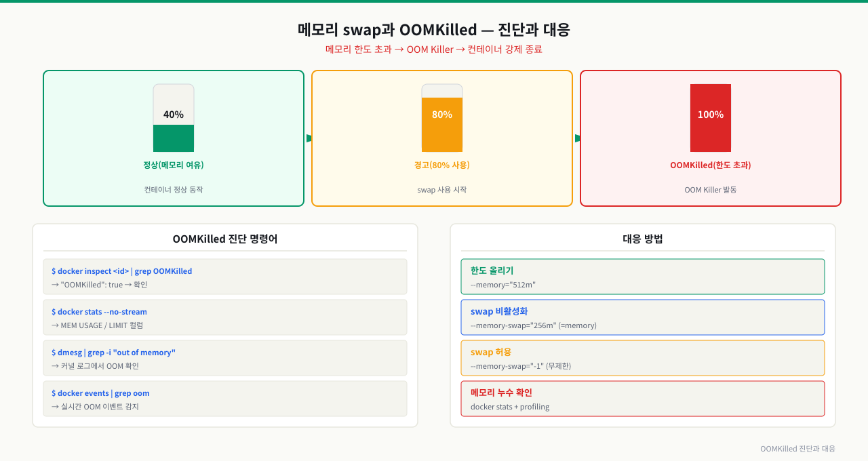This screenshot has width=868, height=461.
Task: Click the 실시간 OOM 이벤트 감지 line
Action: [x=96, y=407]
